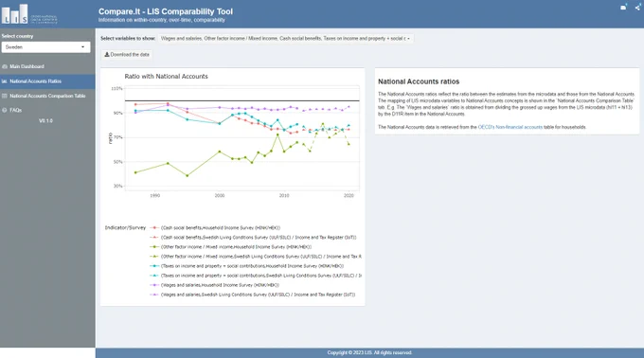Open the message icon in the header
This screenshot has height=358, width=644.
coord(623,7)
